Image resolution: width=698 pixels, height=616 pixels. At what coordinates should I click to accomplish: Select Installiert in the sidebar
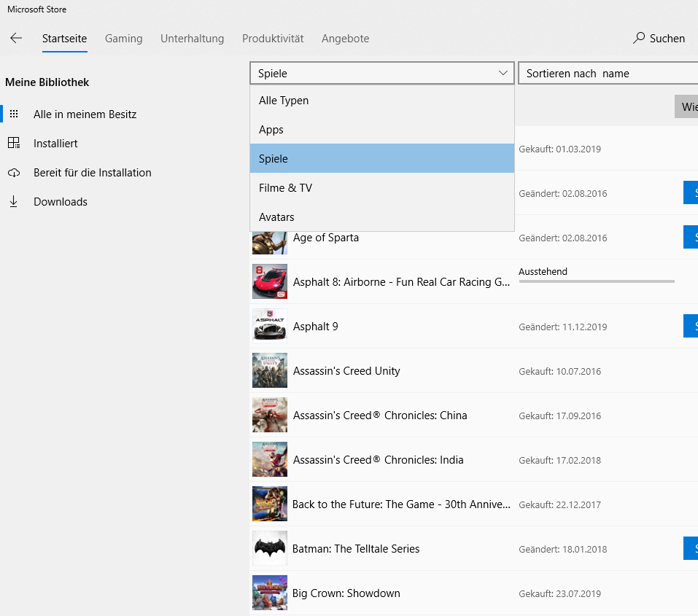[x=55, y=144]
